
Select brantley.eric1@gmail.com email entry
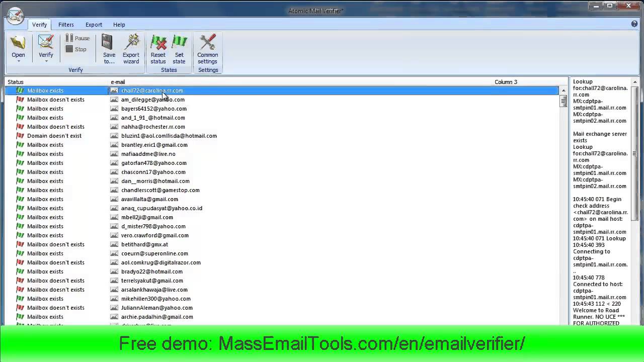154,145
